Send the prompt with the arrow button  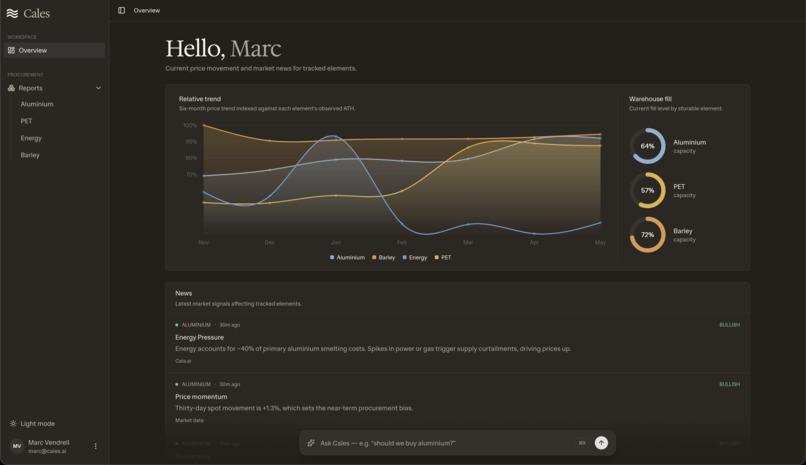(x=601, y=443)
